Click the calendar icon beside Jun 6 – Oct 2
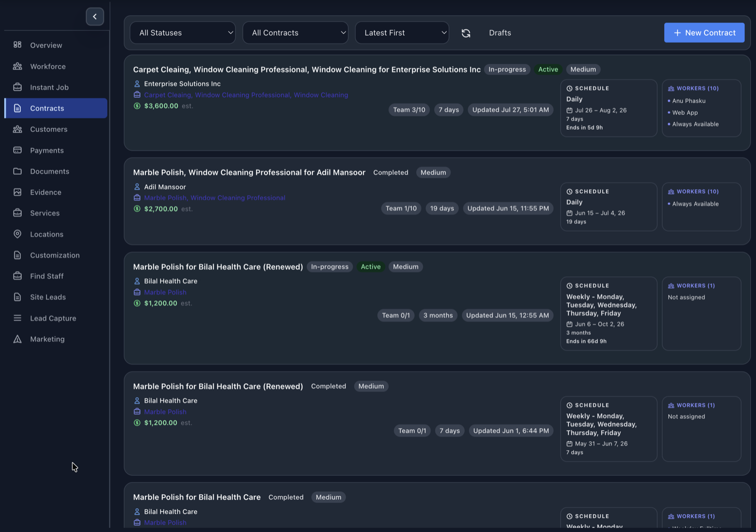The height and width of the screenshot is (532, 756). (569, 325)
